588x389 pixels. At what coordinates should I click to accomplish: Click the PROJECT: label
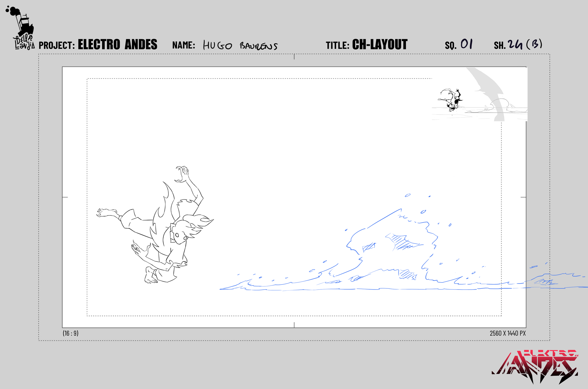coord(57,45)
